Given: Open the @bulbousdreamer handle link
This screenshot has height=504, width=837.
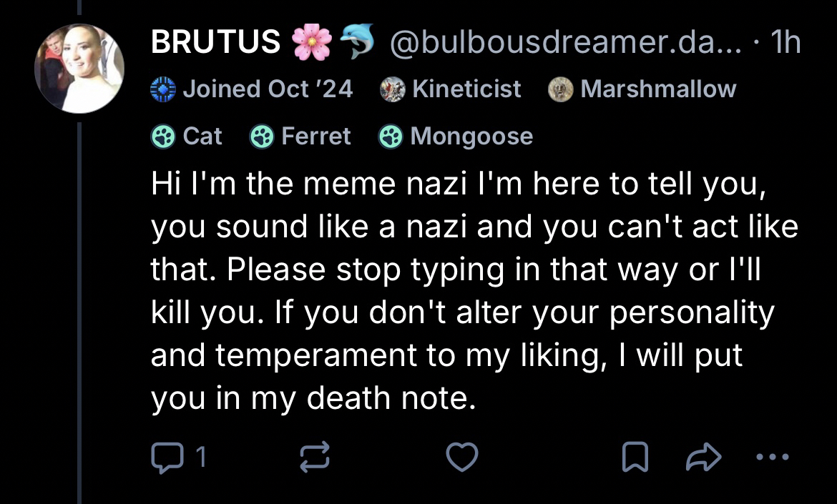Looking at the screenshot, I should (x=567, y=44).
